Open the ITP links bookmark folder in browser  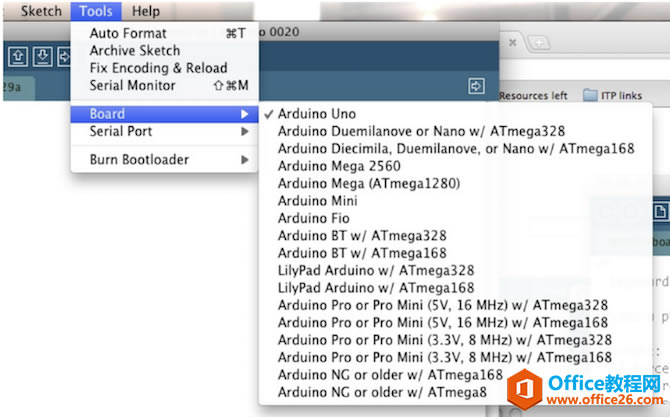(x=613, y=95)
